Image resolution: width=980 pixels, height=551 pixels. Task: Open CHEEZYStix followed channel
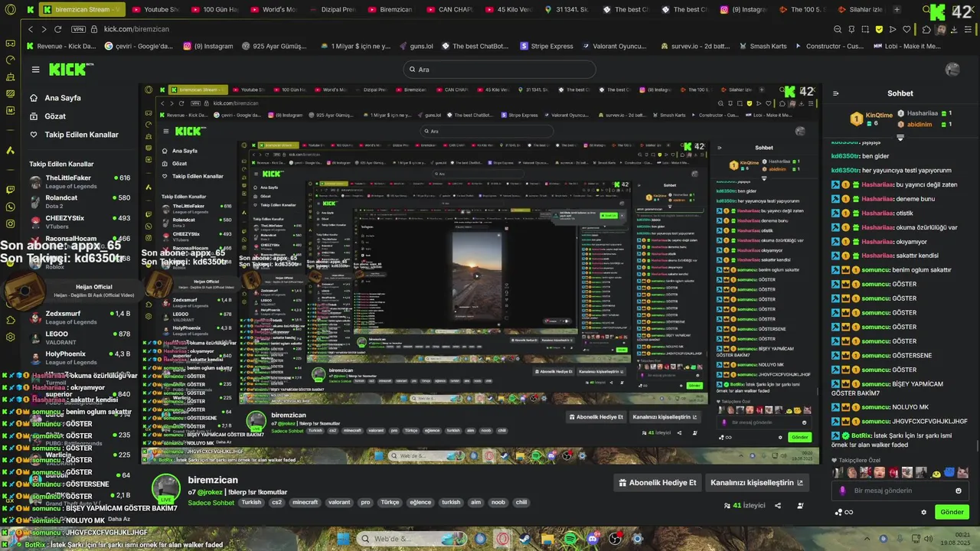pos(80,222)
